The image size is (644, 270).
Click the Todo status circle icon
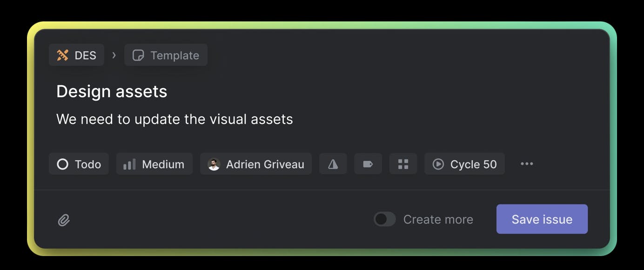click(62, 164)
